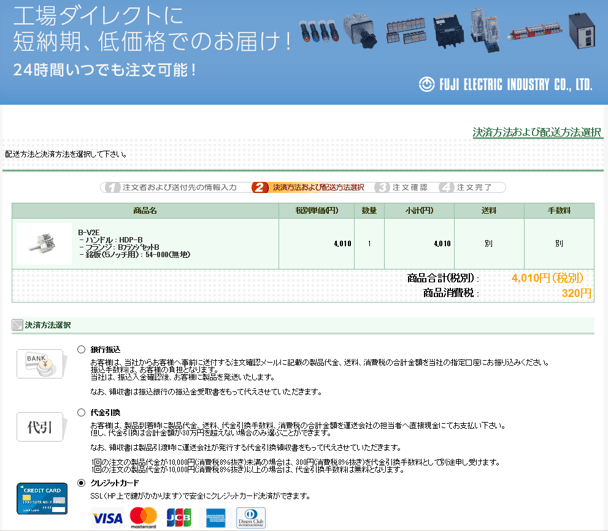Click the 銘板(5ノッチ用)：54-000(無地) option line
608x531 pixels.
135,254
